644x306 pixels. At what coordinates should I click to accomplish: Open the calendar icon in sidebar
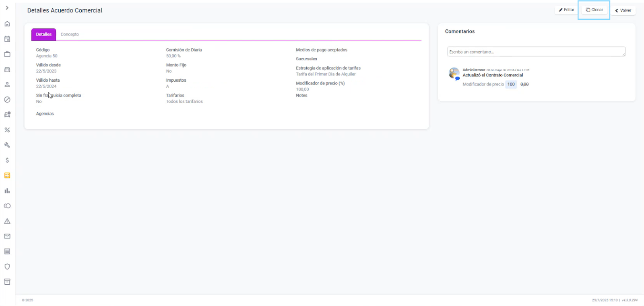pos(7,39)
